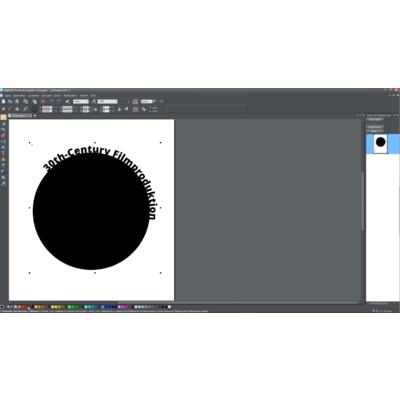Activate the Zoom magnifier tool in left toolbar
The height and width of the screenshot is (400, 400).
(x=3, y=184)
